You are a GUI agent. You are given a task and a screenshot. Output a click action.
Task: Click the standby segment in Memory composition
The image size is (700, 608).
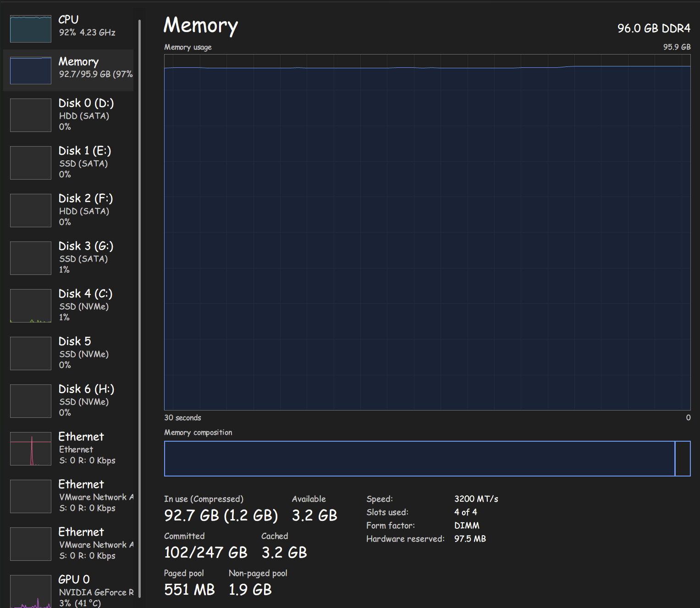point(683,459)
